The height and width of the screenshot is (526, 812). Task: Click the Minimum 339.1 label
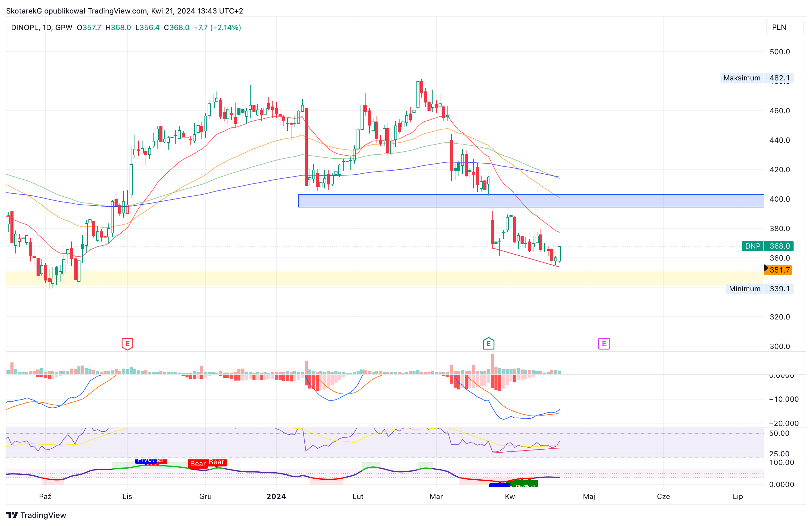[x=760, y=289]
